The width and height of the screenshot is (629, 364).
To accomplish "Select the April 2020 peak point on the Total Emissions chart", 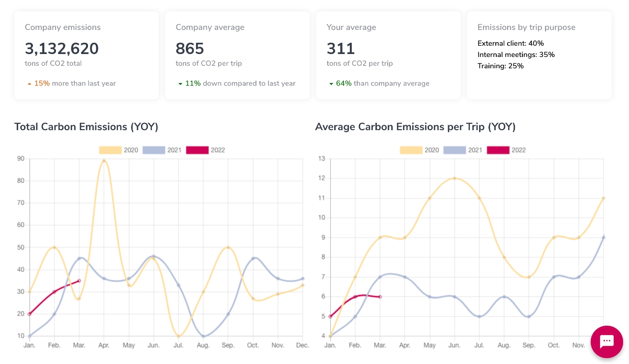I will [104, 161].
